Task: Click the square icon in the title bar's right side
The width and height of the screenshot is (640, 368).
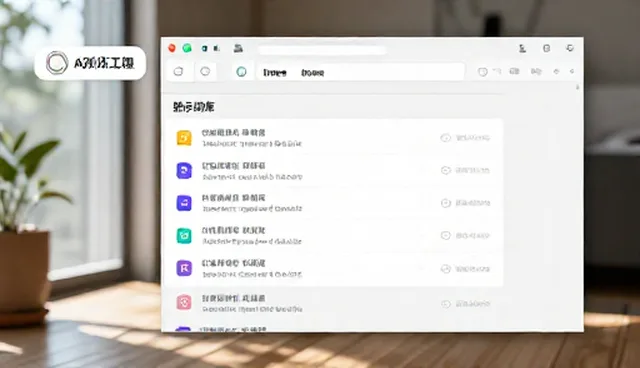Action: 547,48
